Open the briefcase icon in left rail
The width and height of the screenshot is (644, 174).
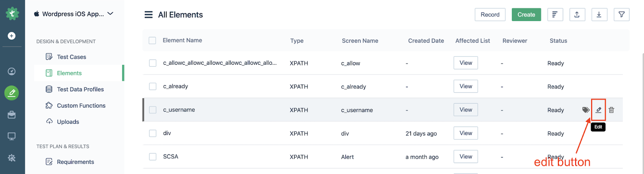(12, 115)
